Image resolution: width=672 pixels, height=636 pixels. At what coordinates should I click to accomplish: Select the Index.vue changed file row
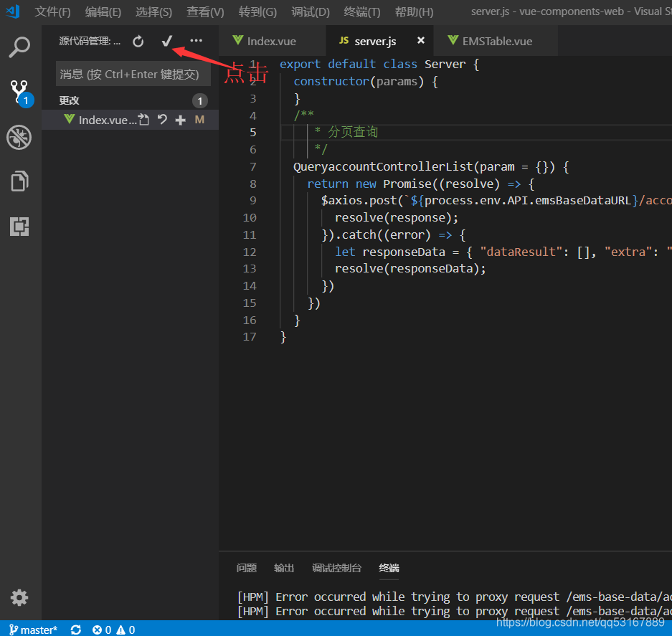(131, 120)
